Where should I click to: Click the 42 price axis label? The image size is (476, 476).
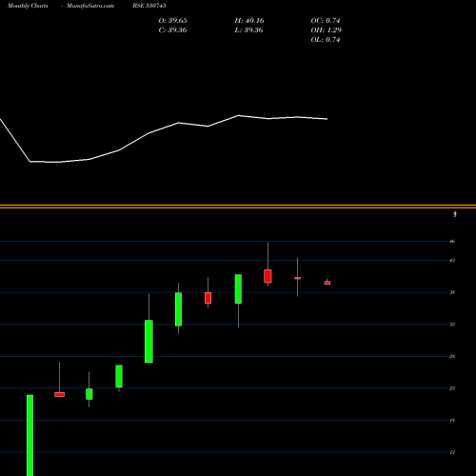click(452, 261)
